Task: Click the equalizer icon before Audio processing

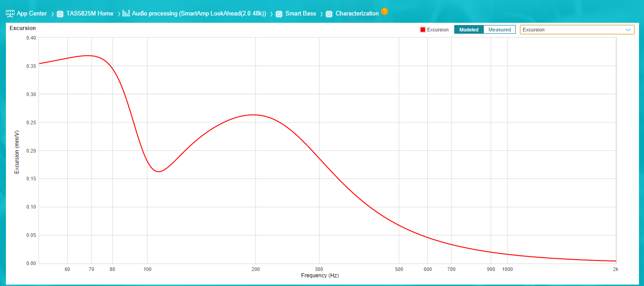Action: click(x=126, y=14)
